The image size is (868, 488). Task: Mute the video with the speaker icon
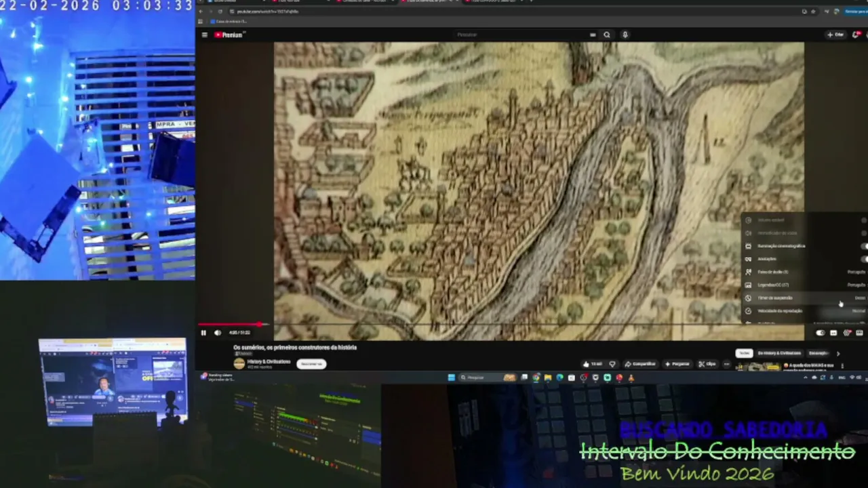[x=218, y=333]
